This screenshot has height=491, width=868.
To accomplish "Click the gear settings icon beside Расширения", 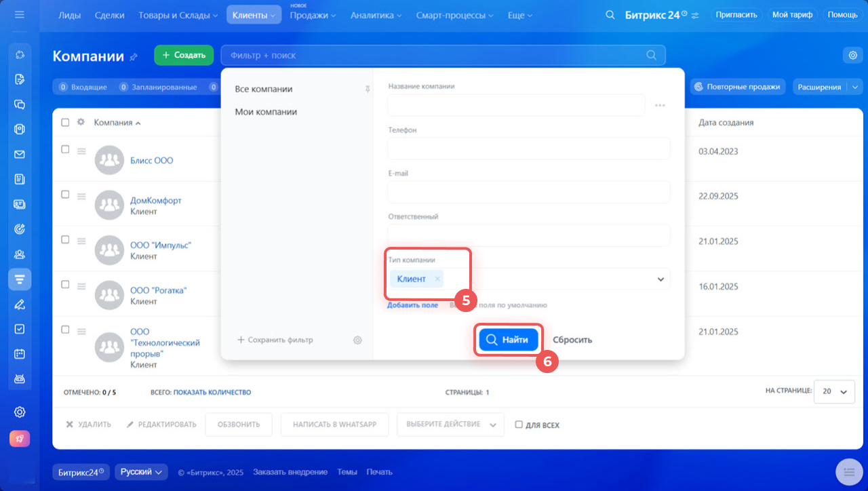I will 852,55.
